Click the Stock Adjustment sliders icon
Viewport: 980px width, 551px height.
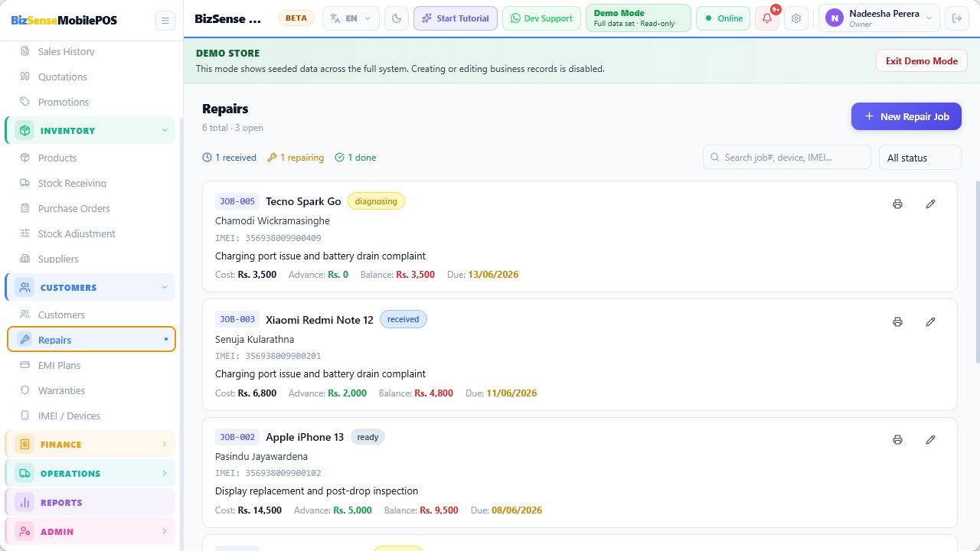[24, 233]
